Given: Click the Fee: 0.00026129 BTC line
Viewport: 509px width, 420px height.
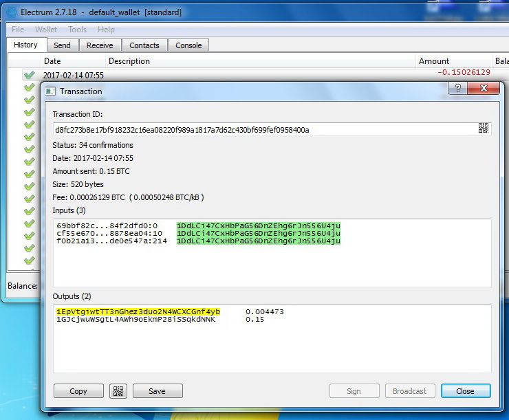Looking at the screenshot, I should click(x=128, y=197).
